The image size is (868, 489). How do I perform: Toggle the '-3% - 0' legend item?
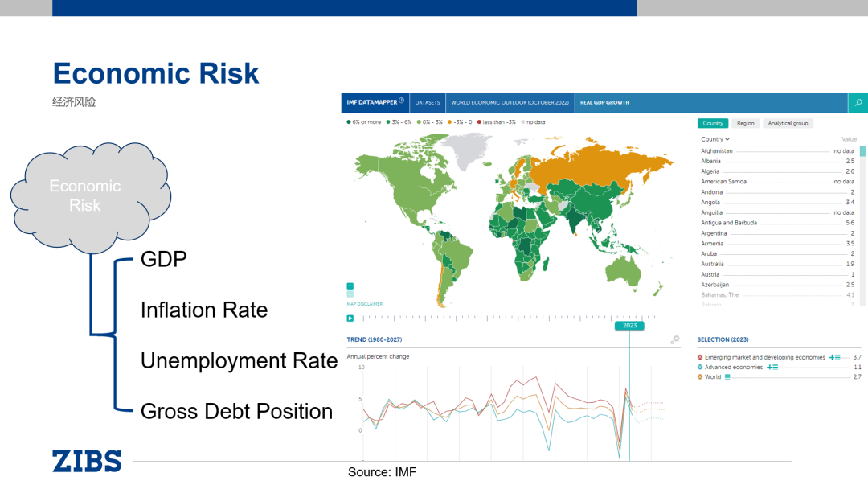coord(460,122)
